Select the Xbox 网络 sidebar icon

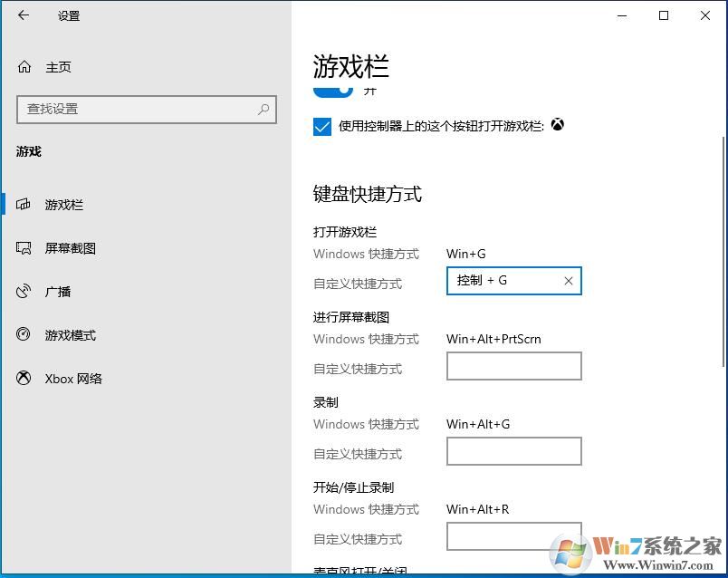click(x=24, y=379)
